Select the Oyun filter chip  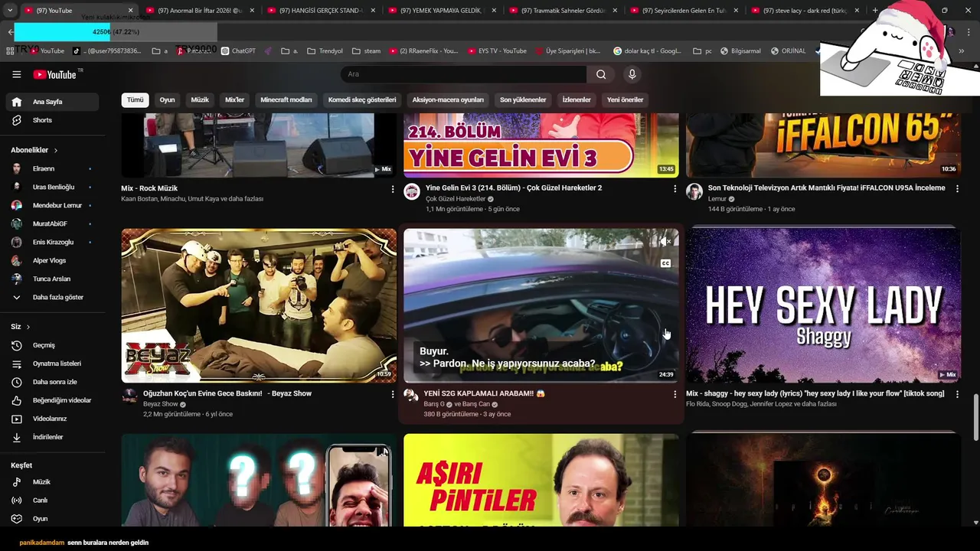(x=167, y=99)
